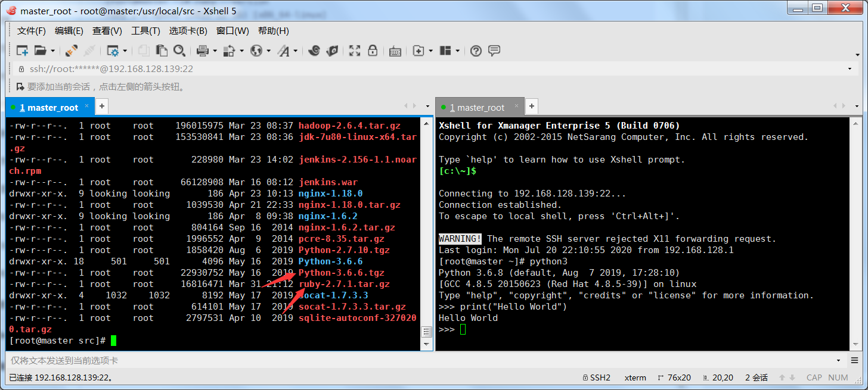Open the 选项卡(B) menu
Viewport: 868px width, 390px height.
pos(188,31)
